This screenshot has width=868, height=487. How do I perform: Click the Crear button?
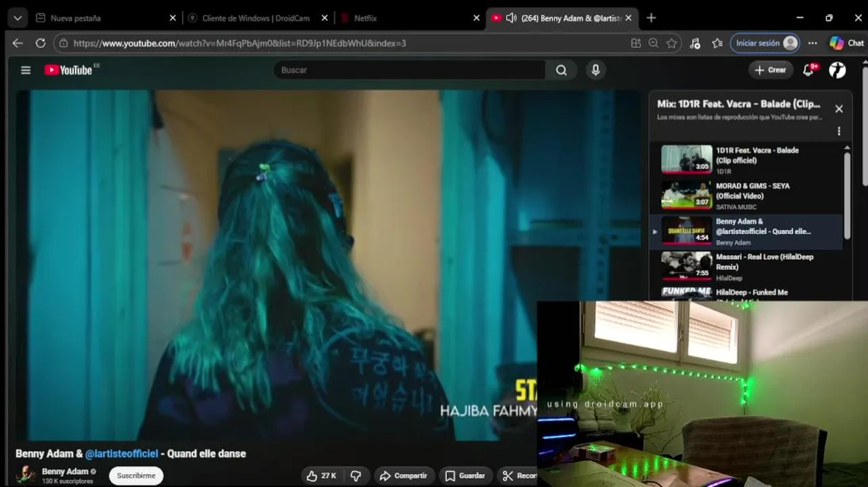pos(771,70)
